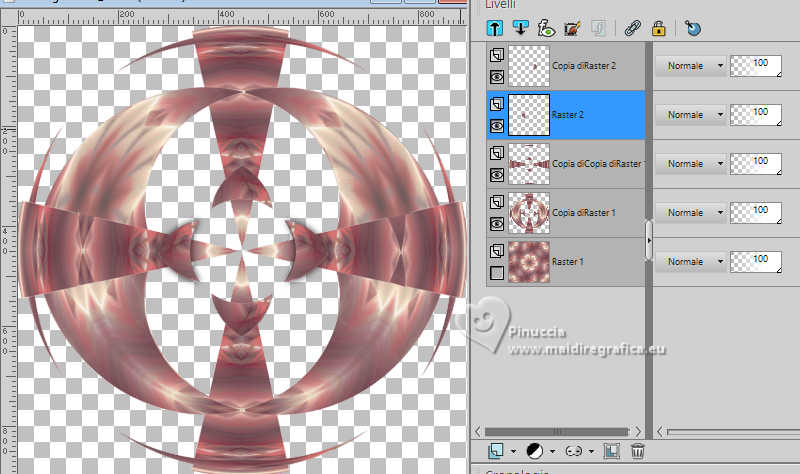Toggle visibility eye of Raster 2 layer
Image resolution: width=800 pixels, height=474 pixels.
497,126
